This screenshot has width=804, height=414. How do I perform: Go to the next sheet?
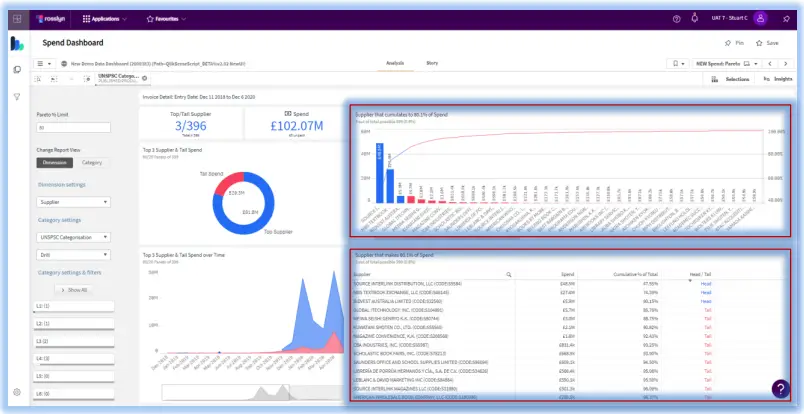coord(785,64)
